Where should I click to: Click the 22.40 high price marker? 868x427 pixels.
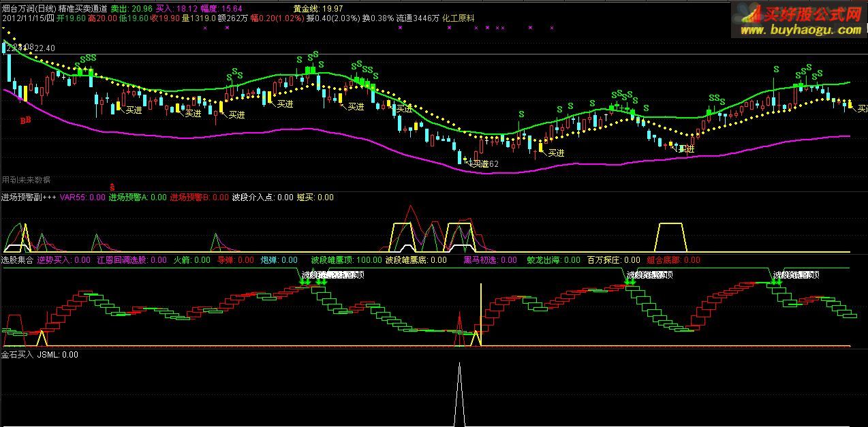44,48
